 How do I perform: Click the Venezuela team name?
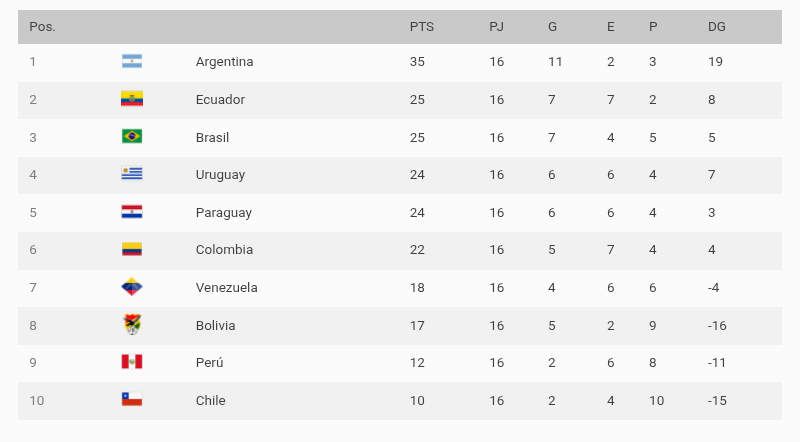click(x=227, y=287)
